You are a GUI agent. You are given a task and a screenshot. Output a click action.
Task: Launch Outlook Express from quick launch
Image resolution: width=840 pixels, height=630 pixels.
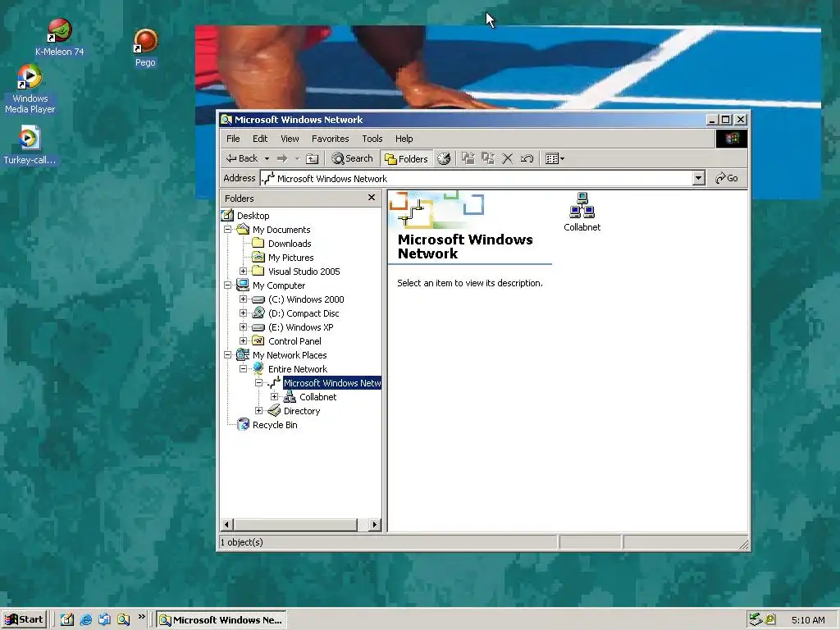click(104, 620)
